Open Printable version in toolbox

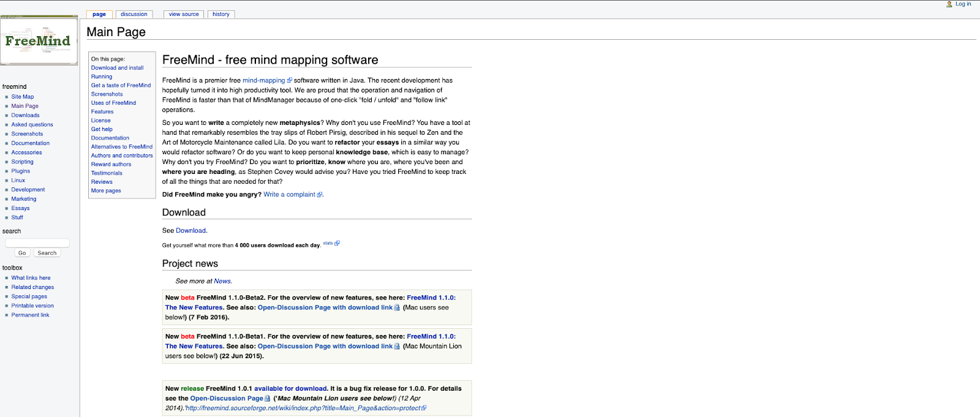[32, 306]
